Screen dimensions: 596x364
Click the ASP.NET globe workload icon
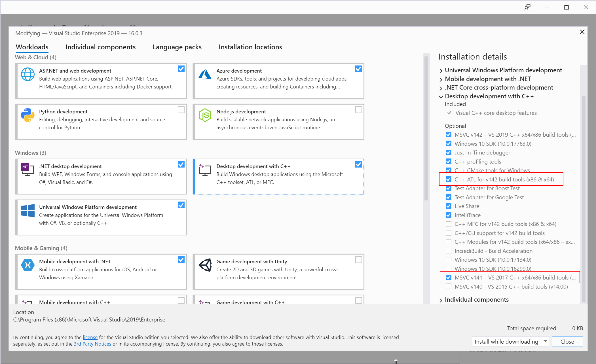[x=28, y=75]
